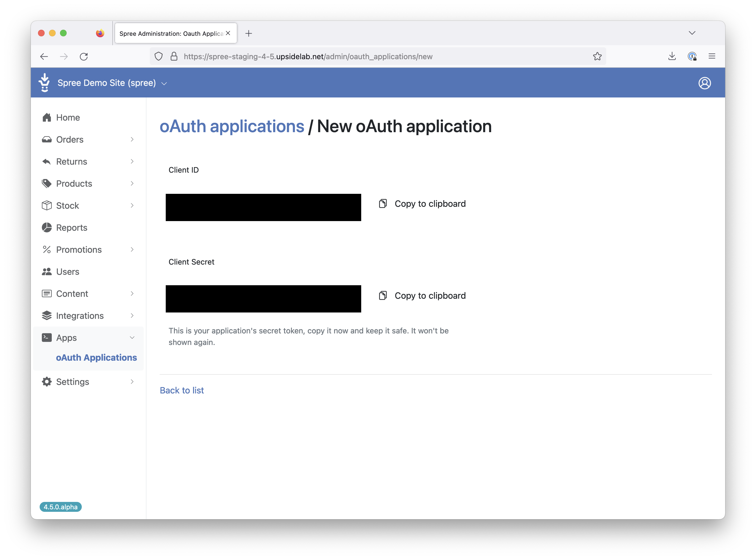Copy Client ID to clipboard
Screen dimensions: 756x560
(x=422, y=204)
